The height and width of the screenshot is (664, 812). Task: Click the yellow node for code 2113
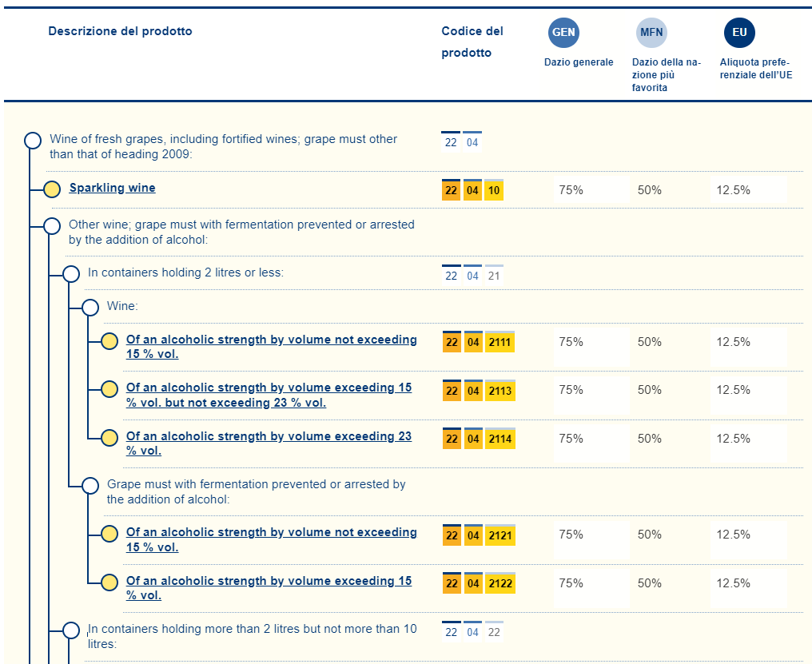[109, 390]
